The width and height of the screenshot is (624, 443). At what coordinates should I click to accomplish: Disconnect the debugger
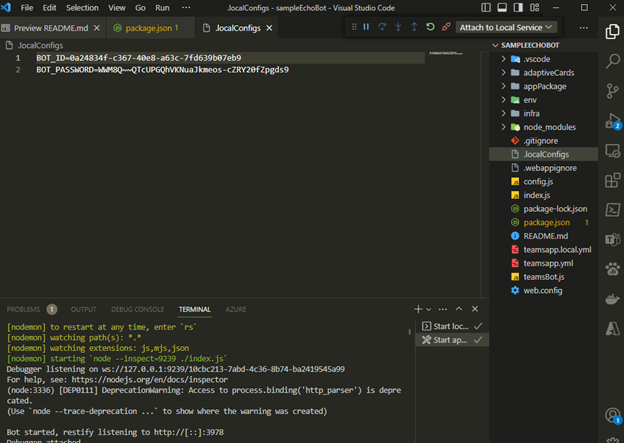446,27
